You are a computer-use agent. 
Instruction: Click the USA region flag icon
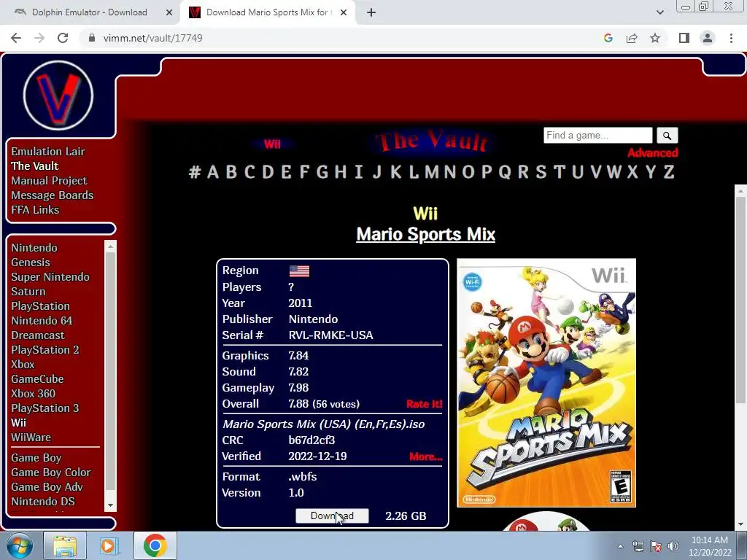pyautogui.click(x=299, y=271)
